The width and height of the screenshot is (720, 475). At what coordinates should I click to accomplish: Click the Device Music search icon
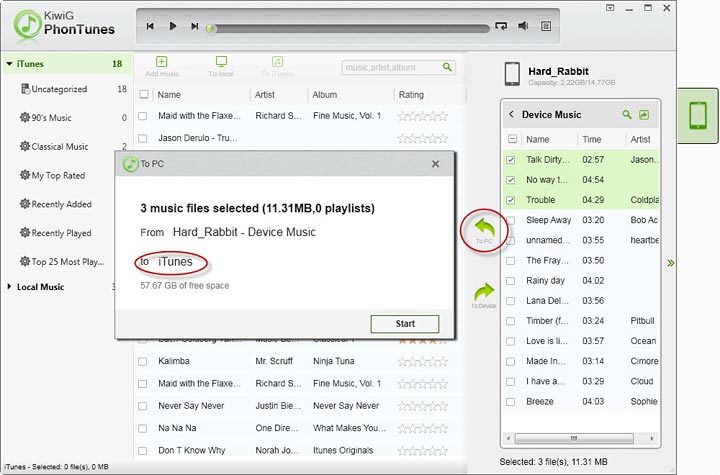(627, 114)
